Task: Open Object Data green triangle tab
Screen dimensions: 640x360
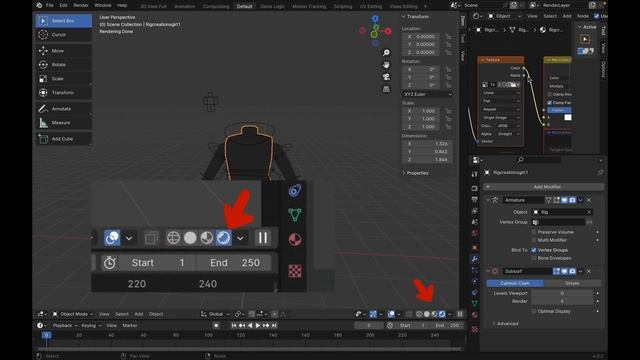Action: [474, 303]
